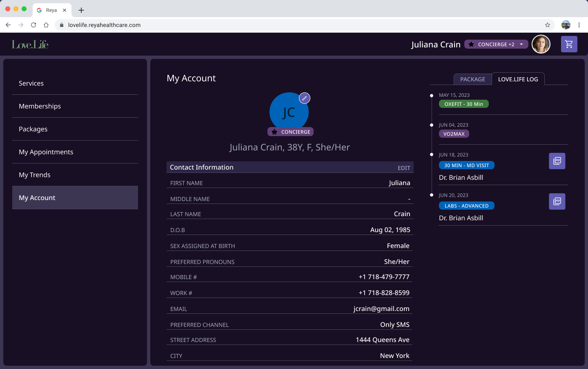Bookmark this page with star icon
The width and height of the screenshot is (588, 369).
point(548,25)
